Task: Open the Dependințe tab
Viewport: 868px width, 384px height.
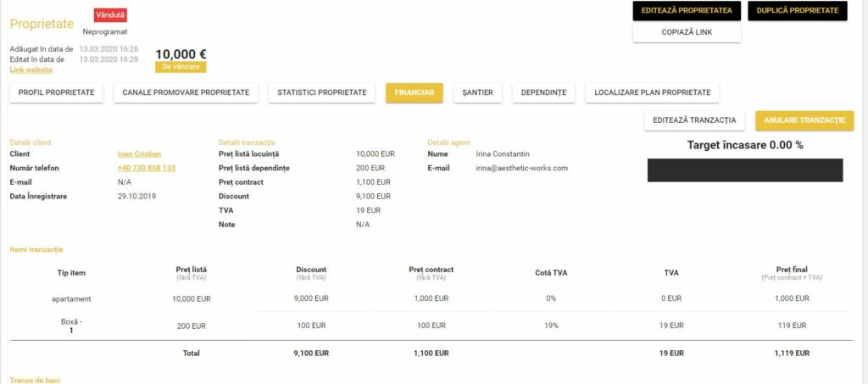Action: coord(543,92)
